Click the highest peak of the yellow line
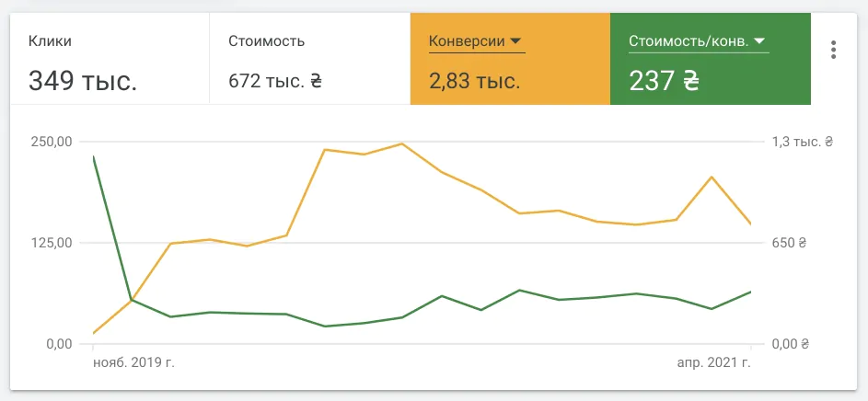Image resolution: width=868 pixels, height=401 pixels. [x=401, y=143]
